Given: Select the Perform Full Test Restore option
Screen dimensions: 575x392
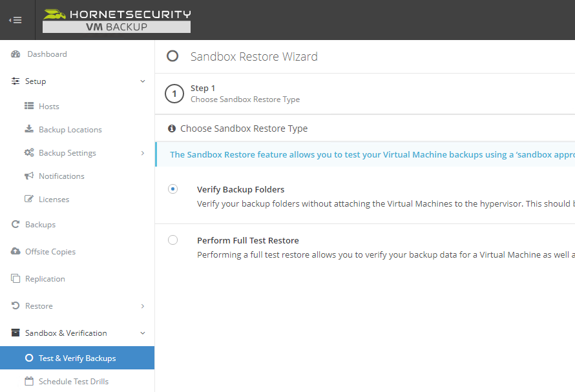Looking at the screenshot, I should (x=172, y=240).
